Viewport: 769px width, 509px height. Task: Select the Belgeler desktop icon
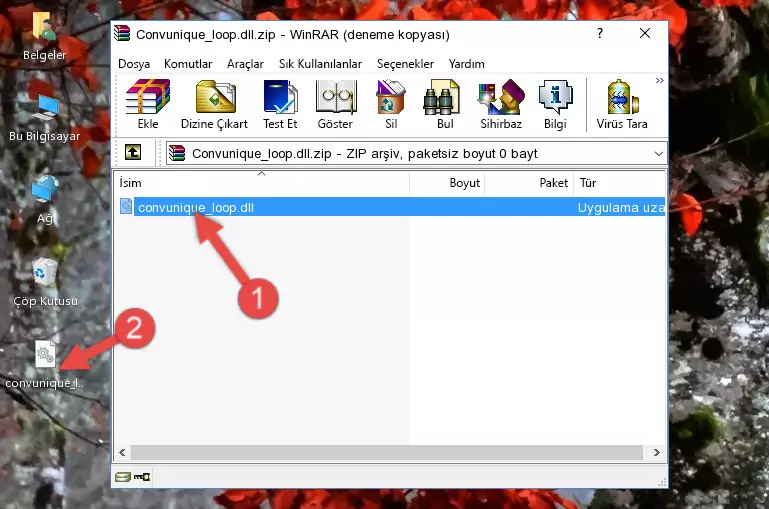(x=44, y=35)
